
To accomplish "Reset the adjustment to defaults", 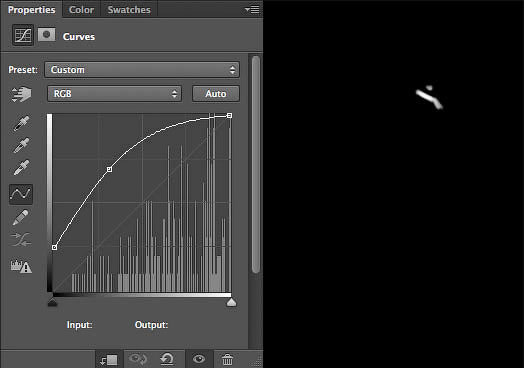I will 167,359.
